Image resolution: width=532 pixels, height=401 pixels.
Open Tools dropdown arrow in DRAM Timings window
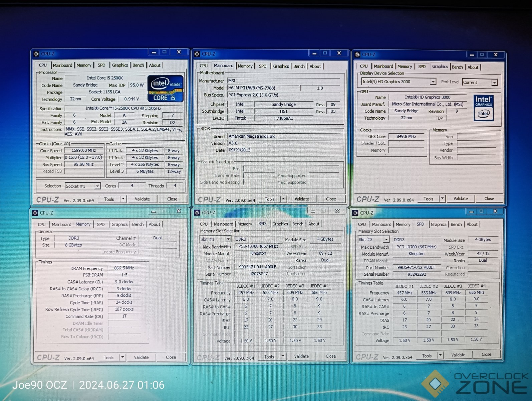point(122,357)
